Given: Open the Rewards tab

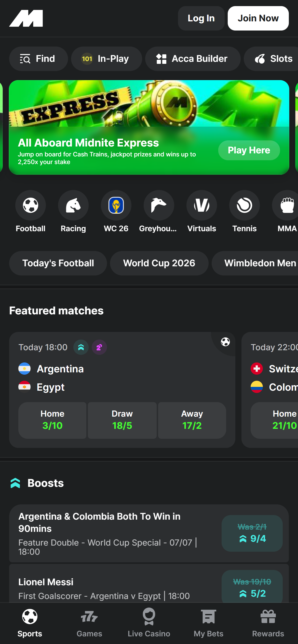Looking at the screenshot, I should 268,623.
